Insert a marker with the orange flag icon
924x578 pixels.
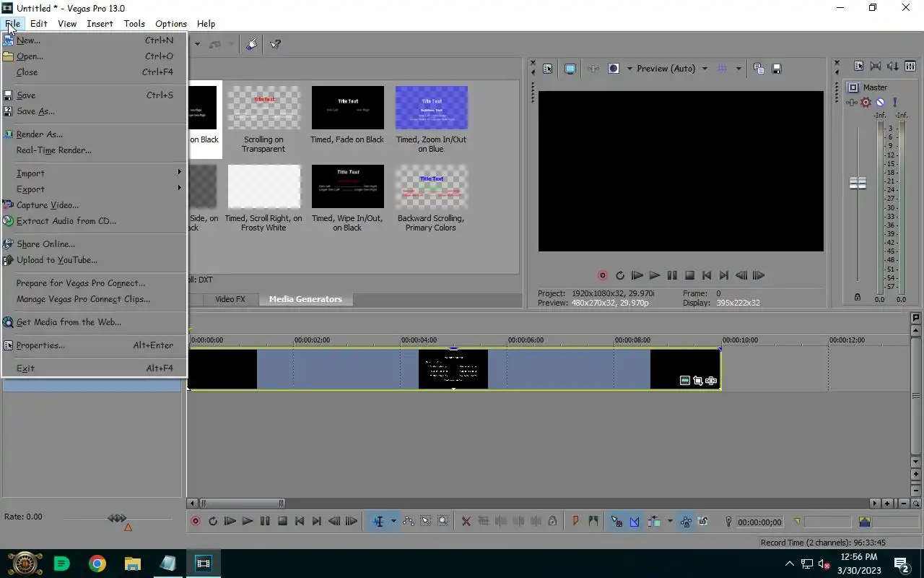(x=575, y=521)
